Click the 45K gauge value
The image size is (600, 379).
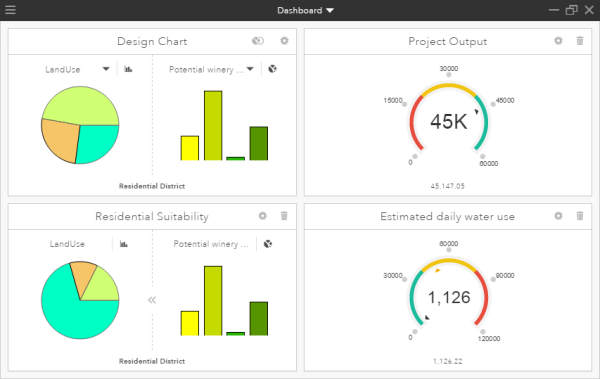coord(448,122)
